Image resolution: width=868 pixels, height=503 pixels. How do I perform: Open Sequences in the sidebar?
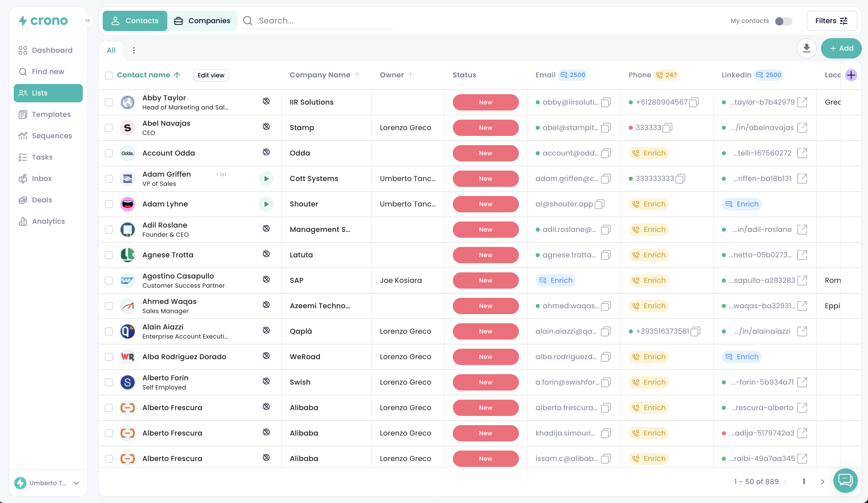[x=52, y=136]
